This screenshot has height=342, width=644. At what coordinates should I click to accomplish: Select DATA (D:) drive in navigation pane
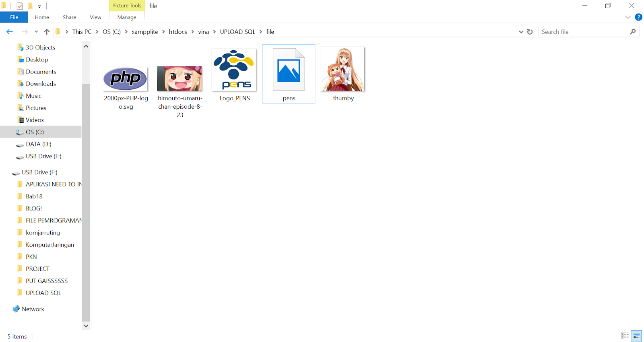coord(39,144)
